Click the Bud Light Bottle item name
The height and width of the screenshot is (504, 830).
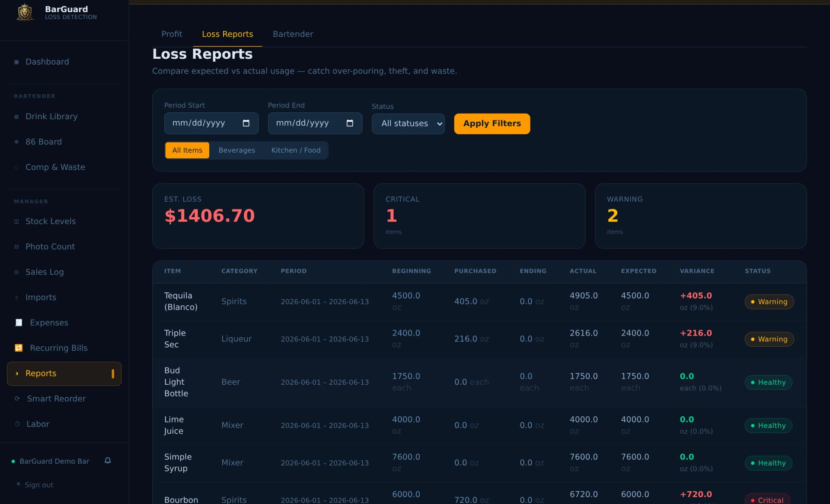tap(176, 382)
